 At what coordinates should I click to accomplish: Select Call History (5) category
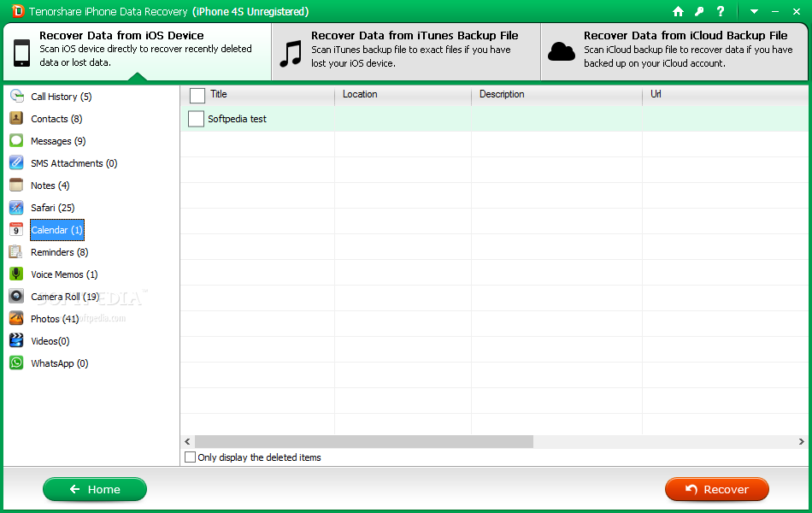61,97
